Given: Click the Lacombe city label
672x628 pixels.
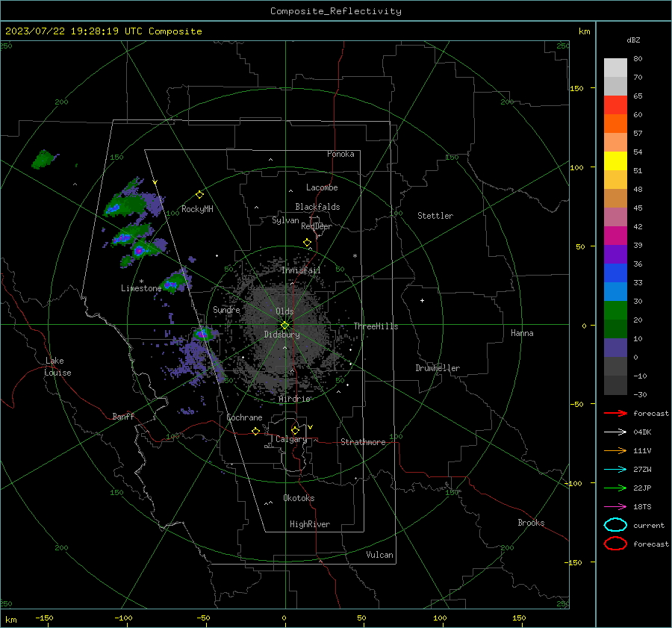Looking at the screenshot, I should coord(322,187).
